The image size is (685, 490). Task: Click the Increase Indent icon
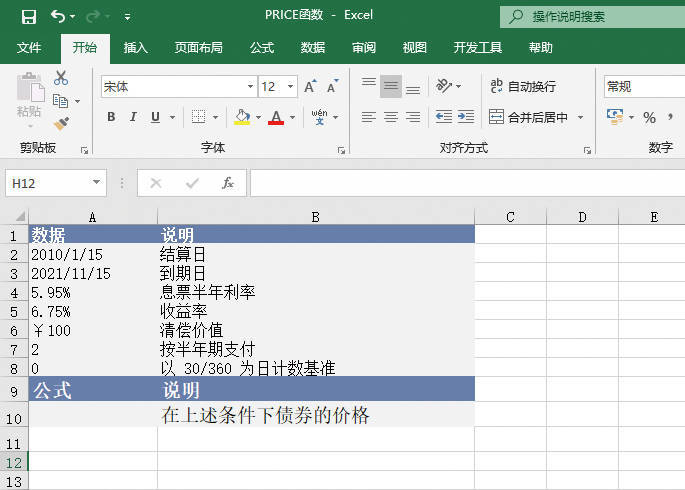pyautogui.click(x=466, y=117)
